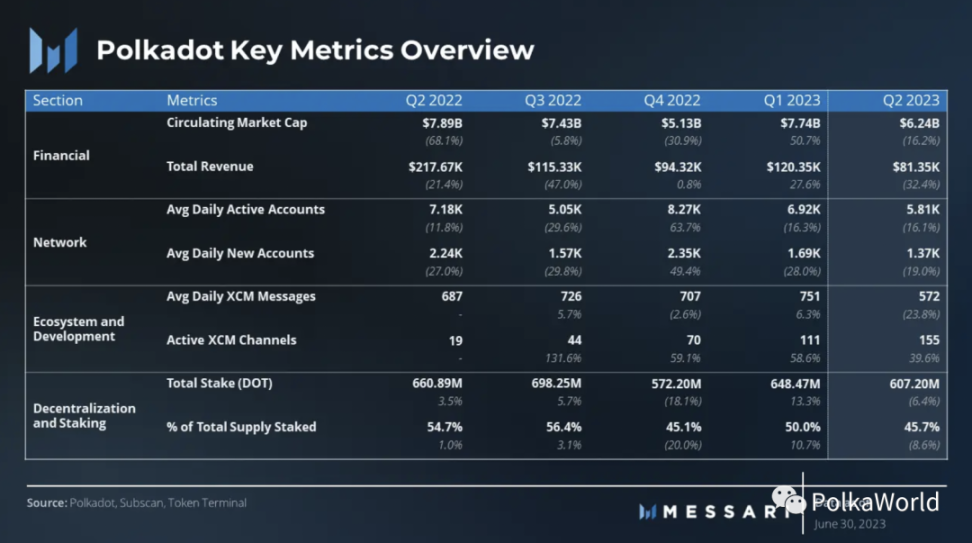Click the small Messari logo in the footer
Image resolution: width=972 pixels, height=543 pixels.
click(647, 512)
